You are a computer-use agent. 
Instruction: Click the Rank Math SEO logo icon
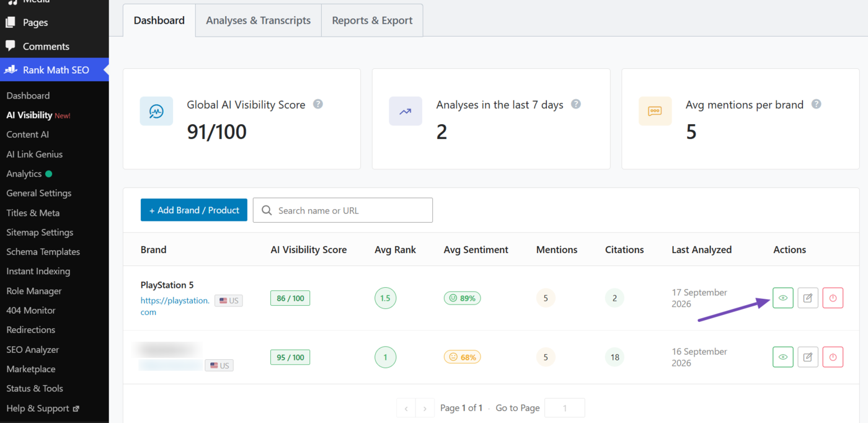click(x=11, y=69)
